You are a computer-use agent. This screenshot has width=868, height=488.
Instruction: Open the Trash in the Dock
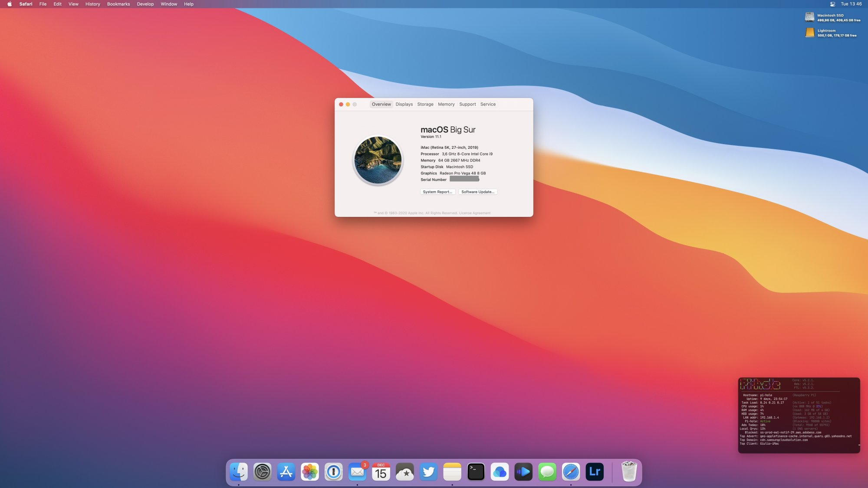click(629, 472)
